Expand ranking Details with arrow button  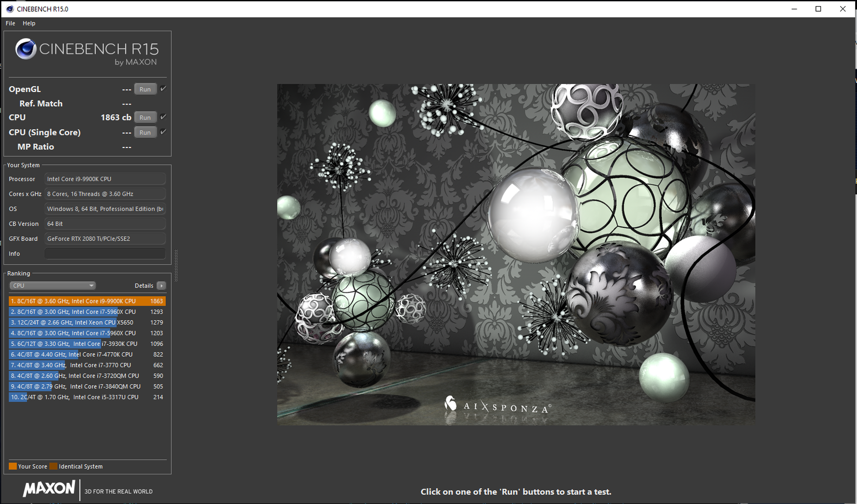[162, 286]
